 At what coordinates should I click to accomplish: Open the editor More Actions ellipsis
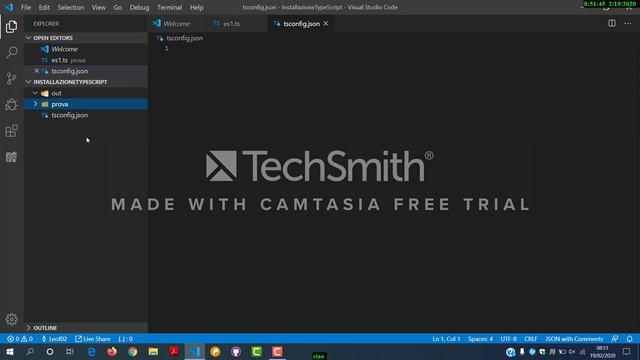coord(627,23)
